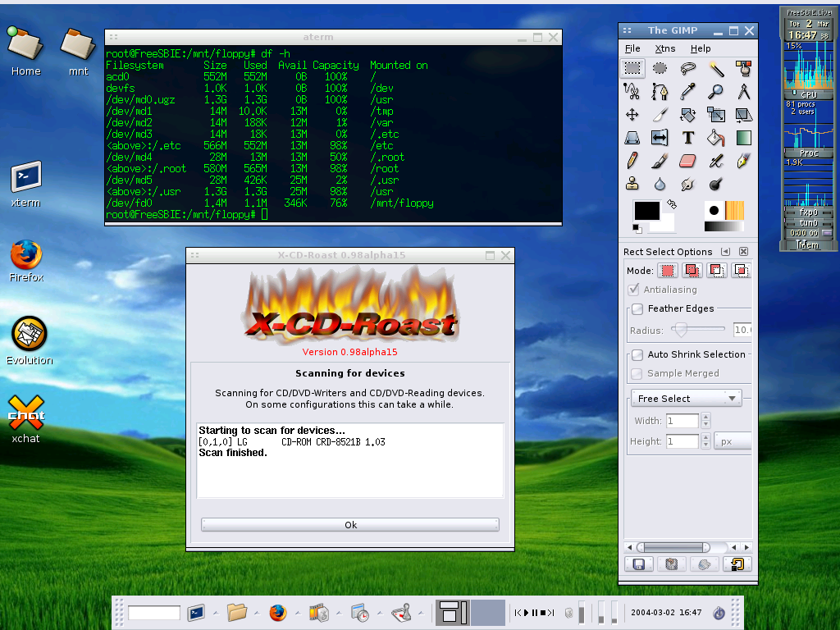840x630 pixels.
Task: Expand the folder launcher menu arrow in panel
Action: (257, 612)
